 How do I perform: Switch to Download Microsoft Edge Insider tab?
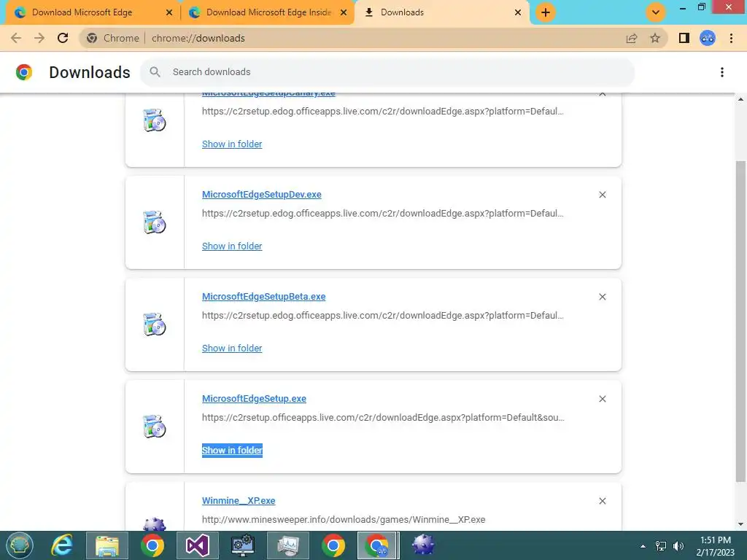click(x=268, y=12)
